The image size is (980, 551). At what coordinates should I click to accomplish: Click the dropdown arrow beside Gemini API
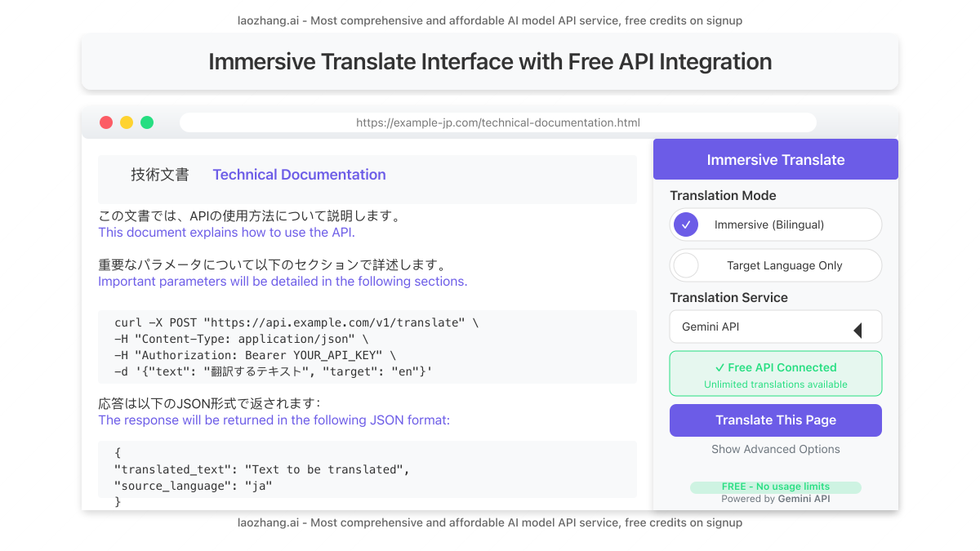(857, 330)
